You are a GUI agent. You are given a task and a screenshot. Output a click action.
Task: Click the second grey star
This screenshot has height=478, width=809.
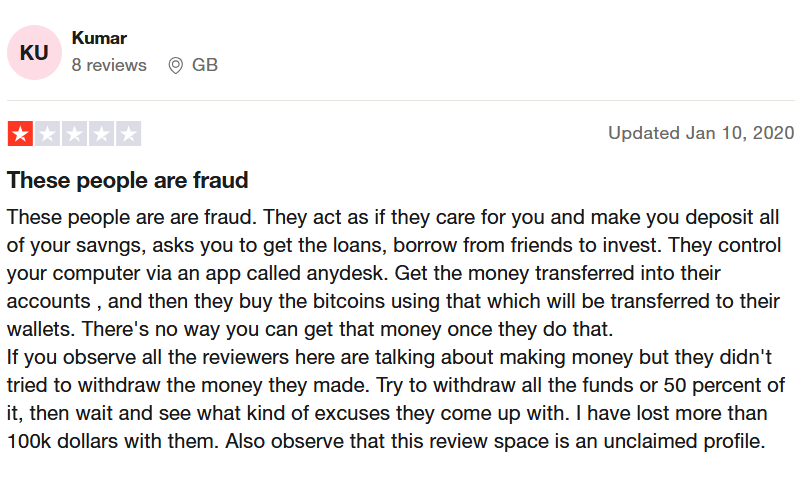click(x=47, y=134)
